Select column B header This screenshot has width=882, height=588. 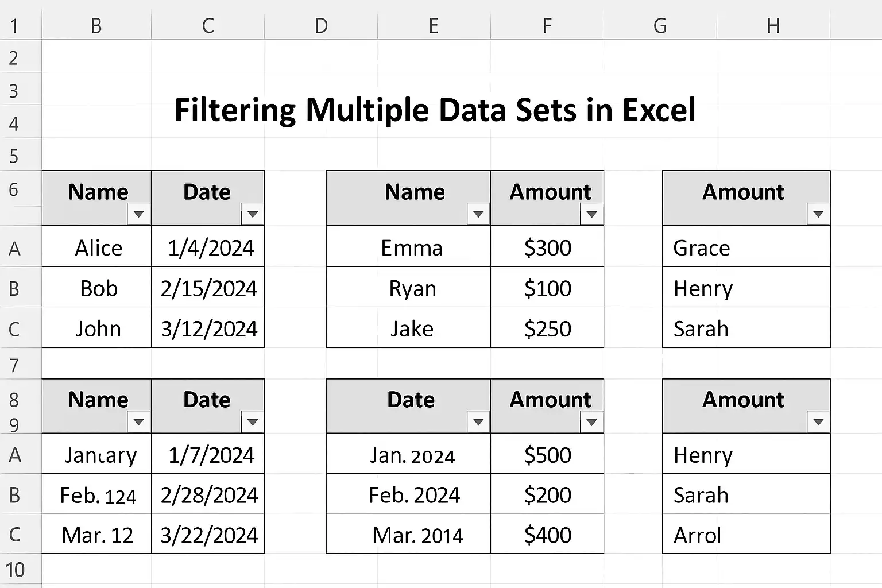pos(96,26)
